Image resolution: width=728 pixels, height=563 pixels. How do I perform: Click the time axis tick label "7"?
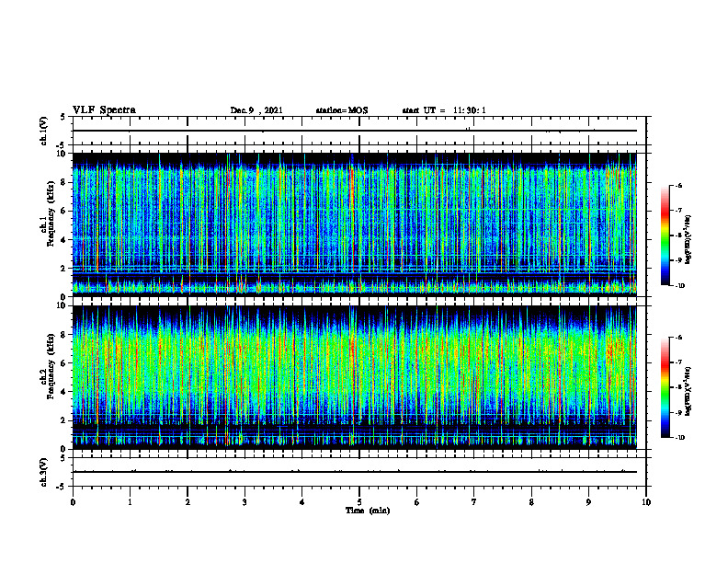pos(474,502)
